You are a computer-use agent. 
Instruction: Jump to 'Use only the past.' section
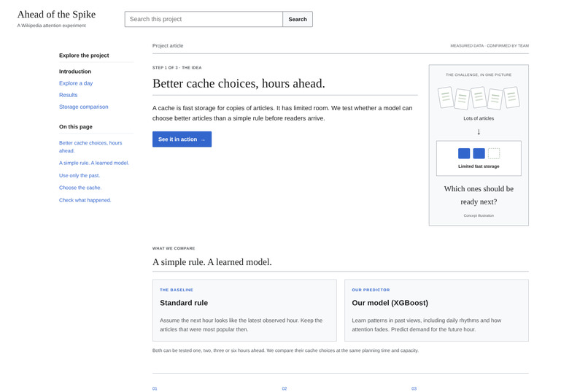pyautogui.click(x=80, y=175)
